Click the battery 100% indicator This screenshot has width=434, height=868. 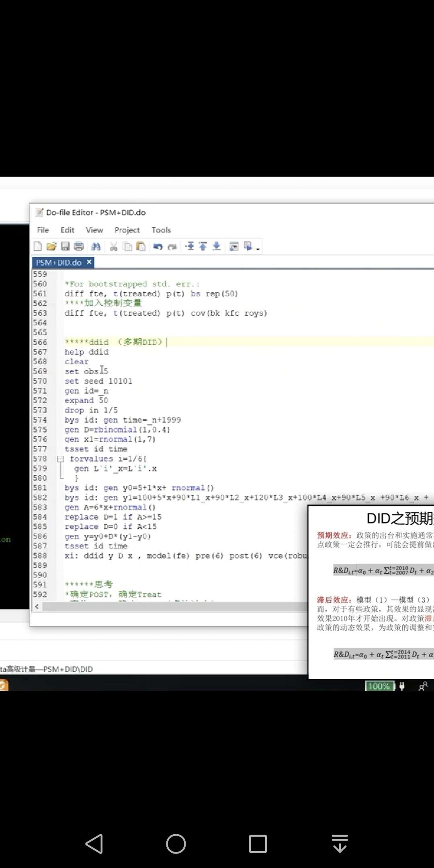380,686
